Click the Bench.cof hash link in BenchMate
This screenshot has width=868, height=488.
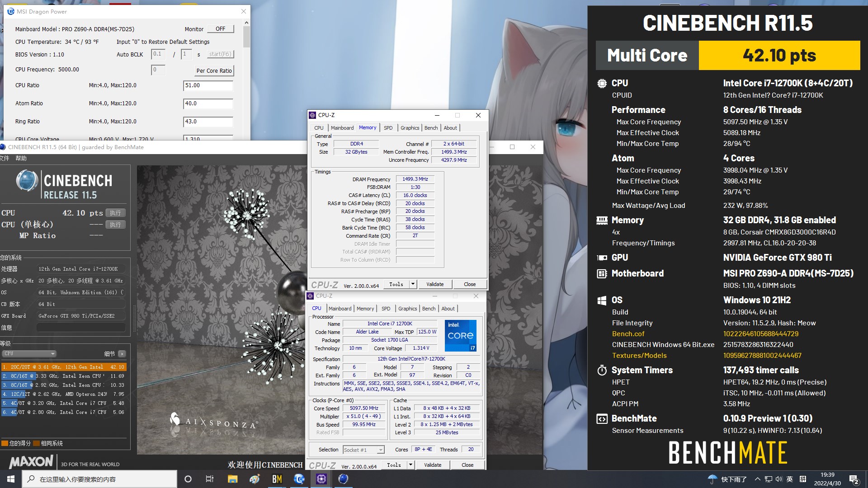pyautogui.click(x=761, y=334)
